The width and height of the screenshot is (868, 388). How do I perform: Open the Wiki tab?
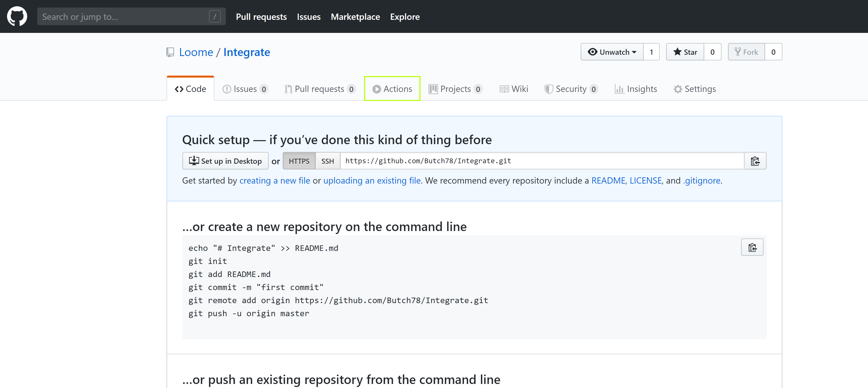pos(514,89)
